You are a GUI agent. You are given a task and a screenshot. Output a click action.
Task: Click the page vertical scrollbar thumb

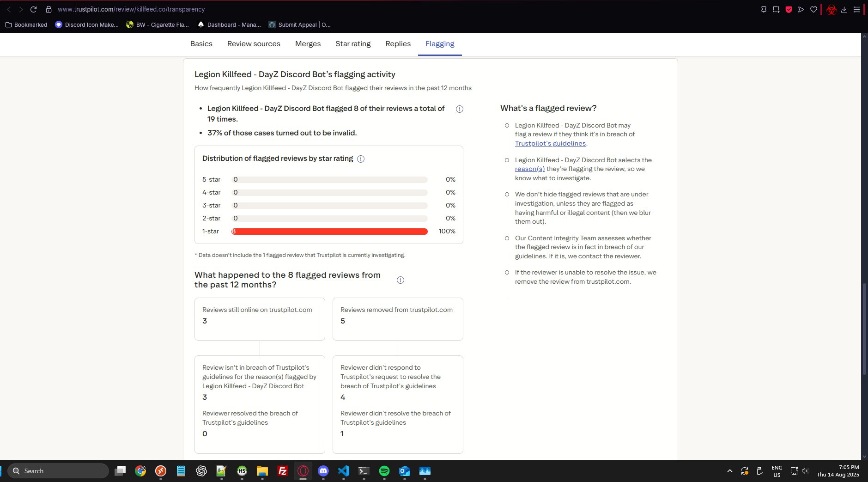(x=864, y=328)
